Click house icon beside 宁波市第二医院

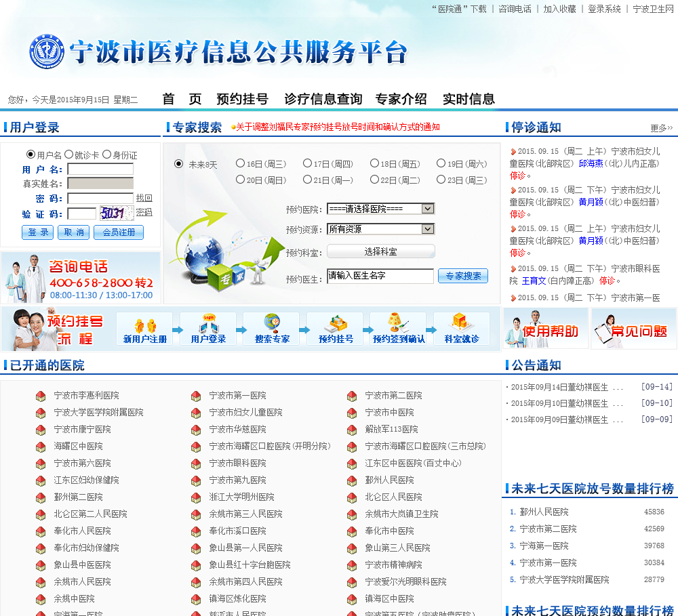[x=351, y=396]
